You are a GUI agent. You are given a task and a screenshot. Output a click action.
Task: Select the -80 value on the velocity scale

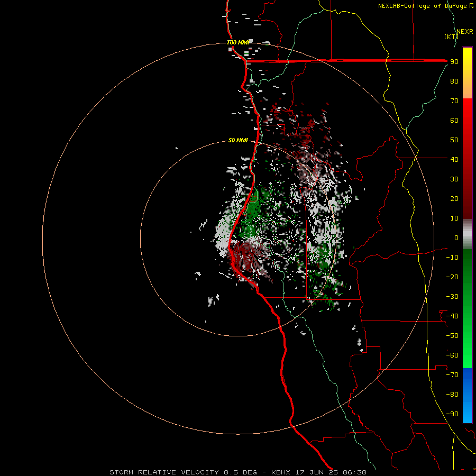[x=452, y=395]
